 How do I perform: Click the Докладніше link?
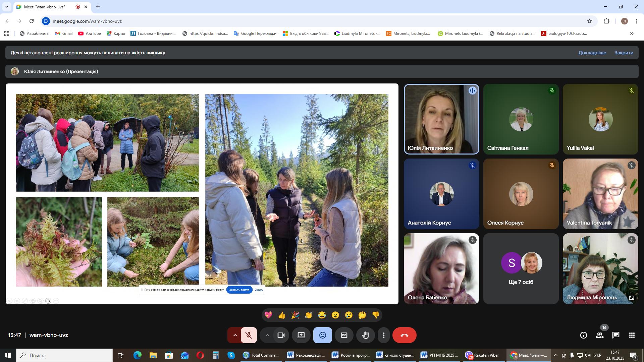[592, 53]
